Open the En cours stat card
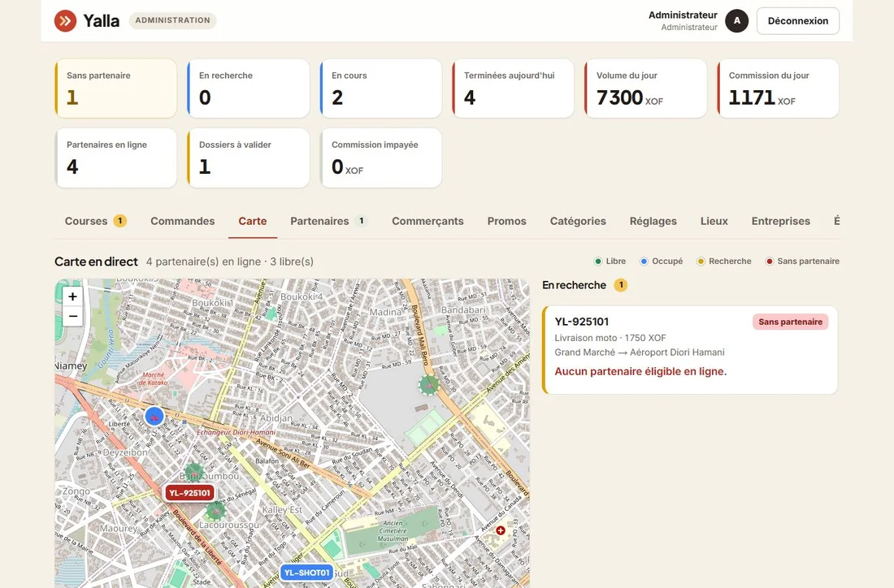 [x=381, y=89]
